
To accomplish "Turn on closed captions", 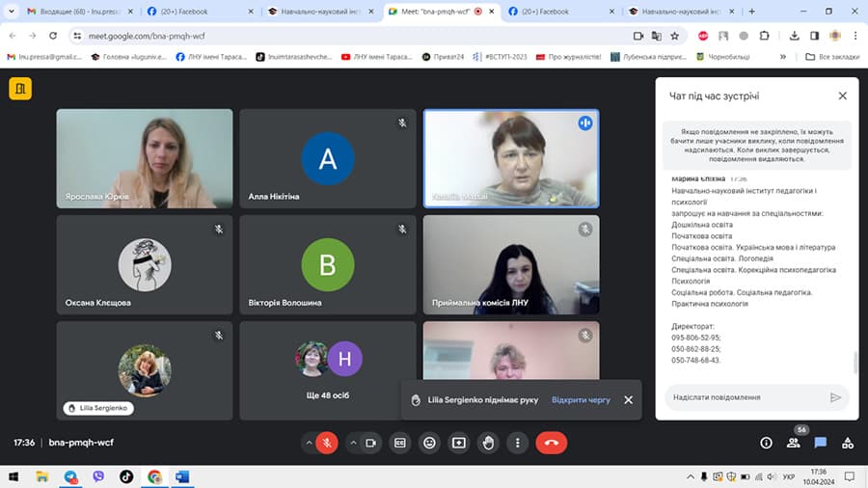I will (x=399, y=443).
